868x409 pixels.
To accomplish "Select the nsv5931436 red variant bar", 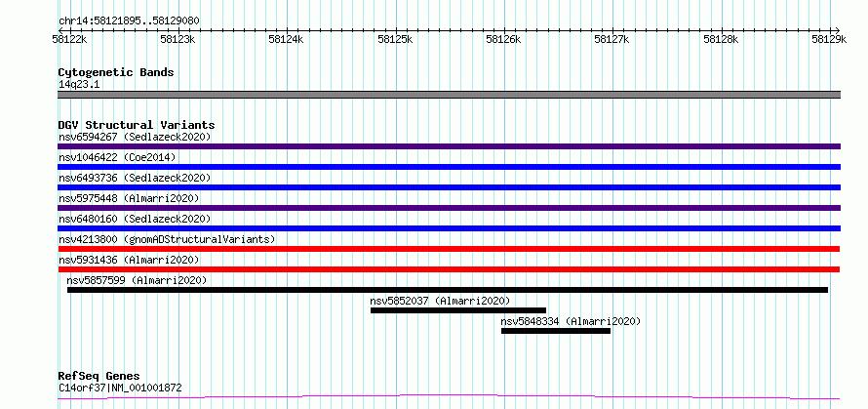I will (x=449, y=269).
